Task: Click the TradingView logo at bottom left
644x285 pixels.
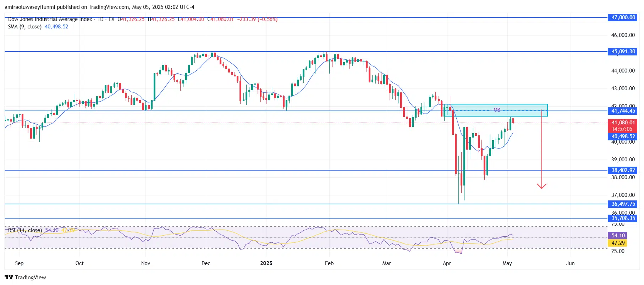Action: point(25,277)
